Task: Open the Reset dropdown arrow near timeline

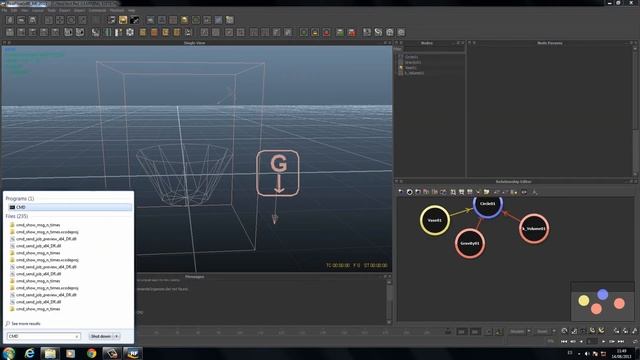Action: click(554, 331)
